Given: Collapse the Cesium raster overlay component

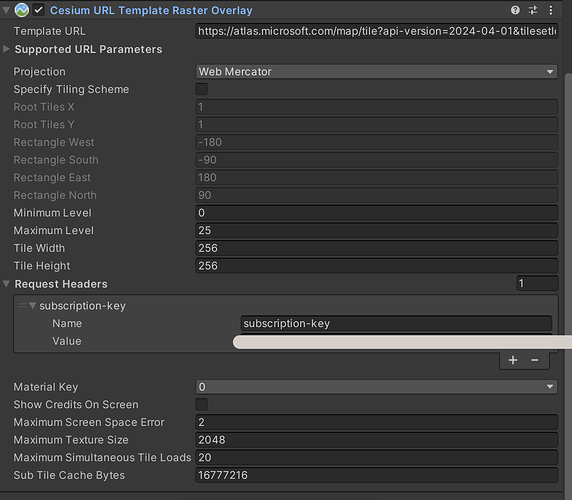Looking at the screenshot, I should pyautogui.click(x=6, y=10).
